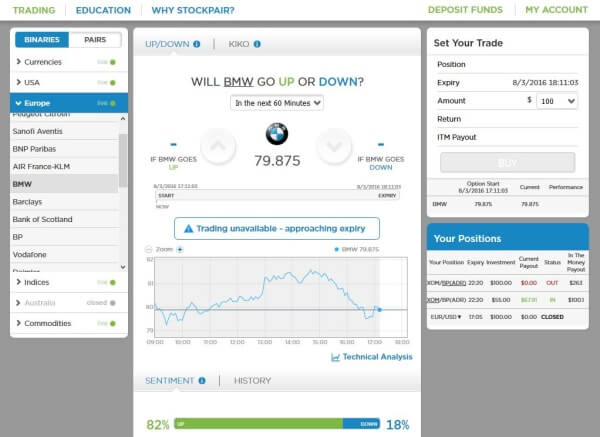
Task: Click the BUY button
Action: pyautogui.click(x=507, y=163)
